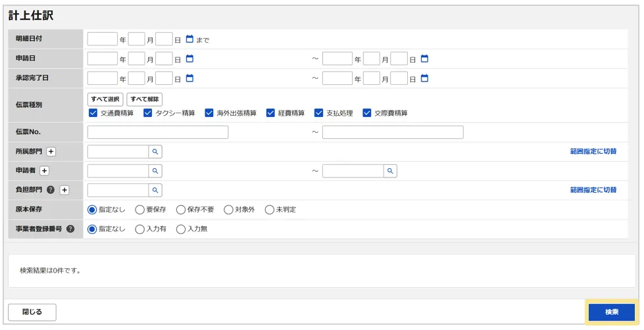Click help icon next to 事業者登録番号
644x330 pixels.
tap(70, 229)
